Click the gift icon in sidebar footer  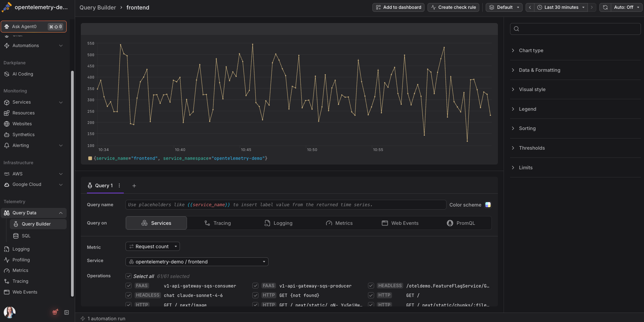click(x=55, y=312)
